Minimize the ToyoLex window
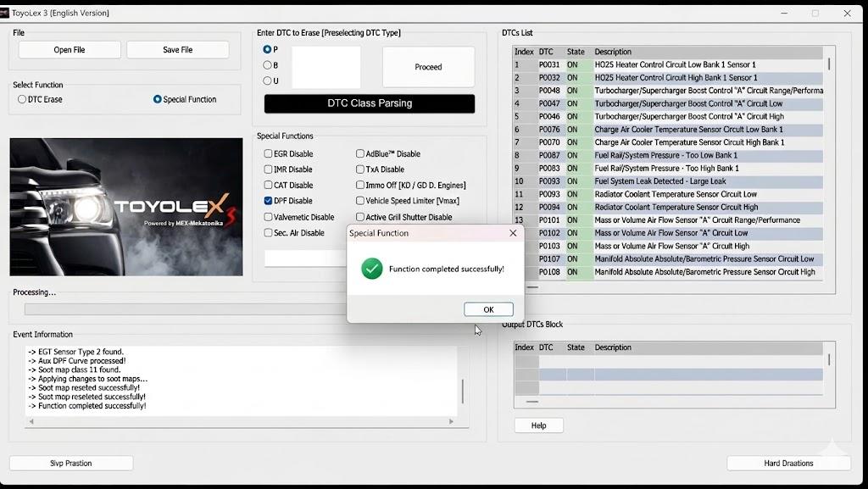 [784, 13]
